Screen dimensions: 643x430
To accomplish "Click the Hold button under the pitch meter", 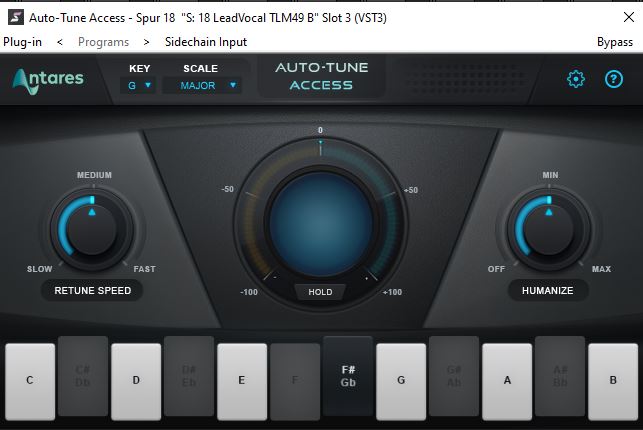I will [x=320, y=292].
